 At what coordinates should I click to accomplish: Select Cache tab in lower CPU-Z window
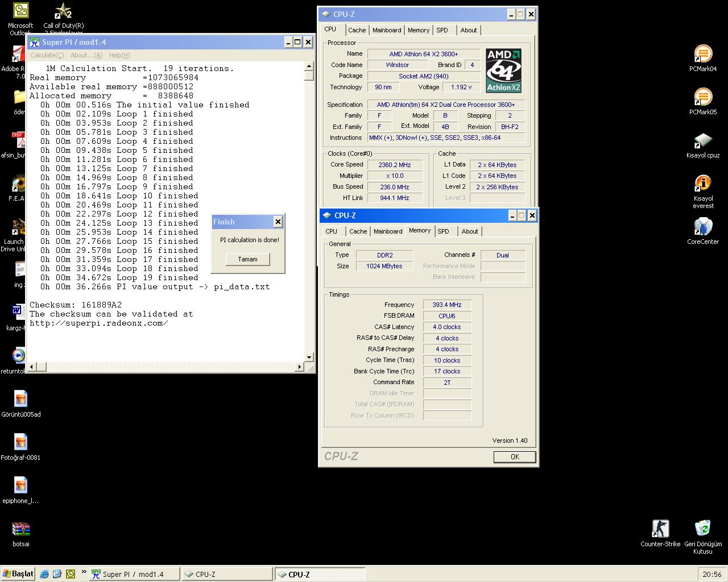click(358, 231)
